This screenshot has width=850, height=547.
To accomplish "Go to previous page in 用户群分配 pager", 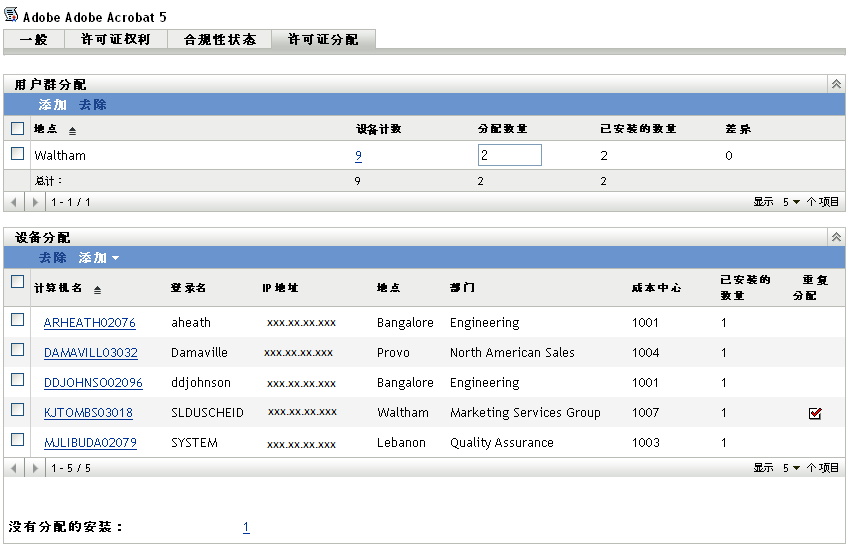I will click(14, 202).
